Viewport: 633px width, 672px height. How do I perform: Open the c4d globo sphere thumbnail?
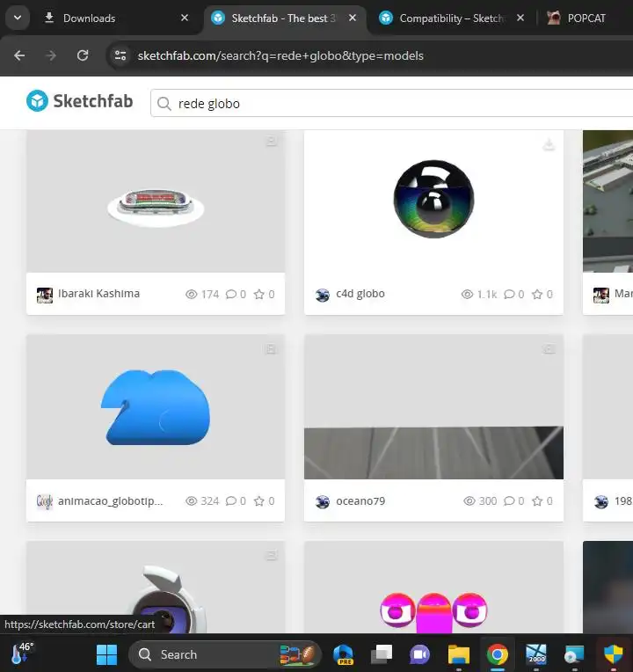(x=433, y=201)
